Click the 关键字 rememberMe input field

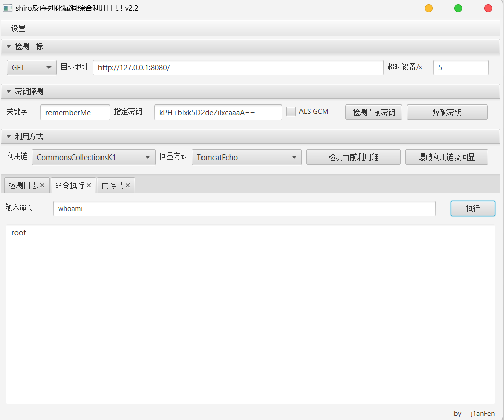pyautogui.click(x=75, y=113)
